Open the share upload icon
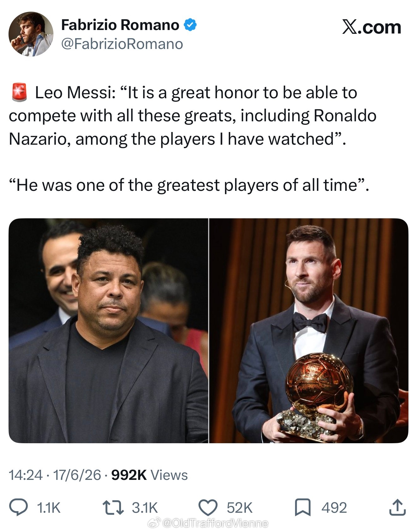Image resolution: width=417 pixels, height=532 pixels. point(397,507)
